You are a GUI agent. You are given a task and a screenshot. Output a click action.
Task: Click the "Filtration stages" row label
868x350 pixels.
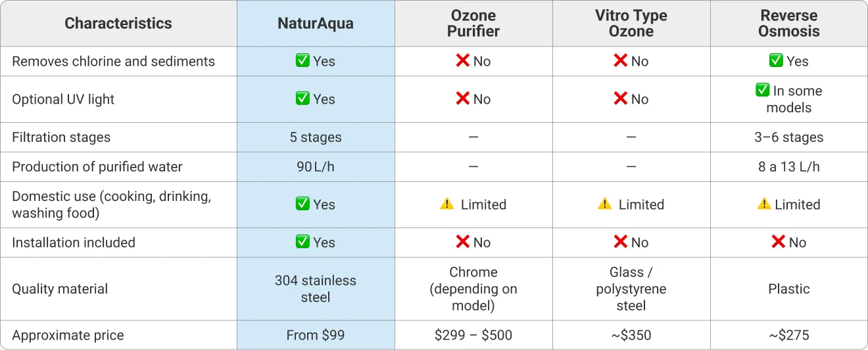[x=61, y=137]
